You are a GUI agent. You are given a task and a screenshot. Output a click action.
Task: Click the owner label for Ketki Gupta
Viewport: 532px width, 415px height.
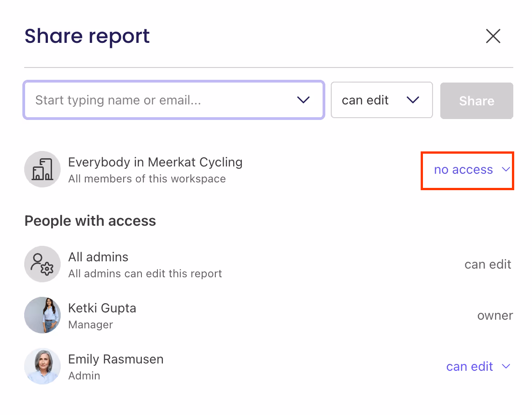click(495, 316)
